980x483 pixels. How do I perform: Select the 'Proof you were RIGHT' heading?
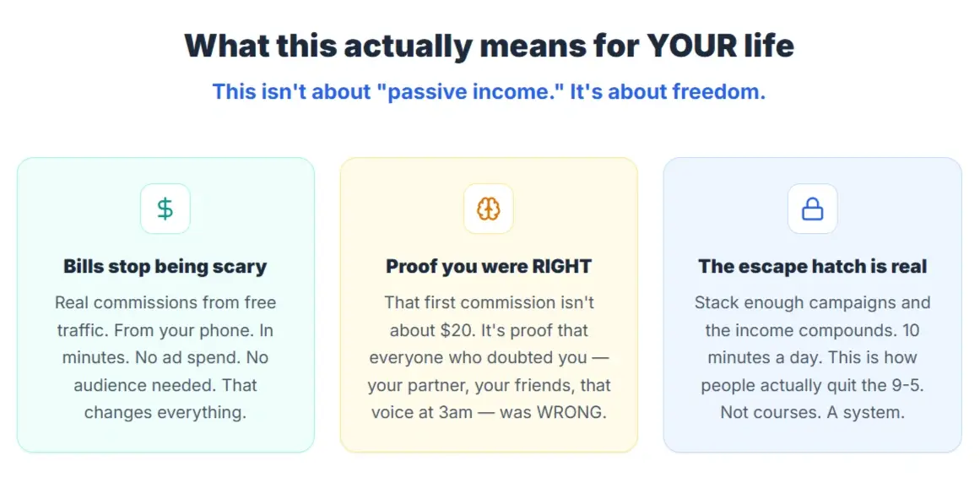[489, 267]
